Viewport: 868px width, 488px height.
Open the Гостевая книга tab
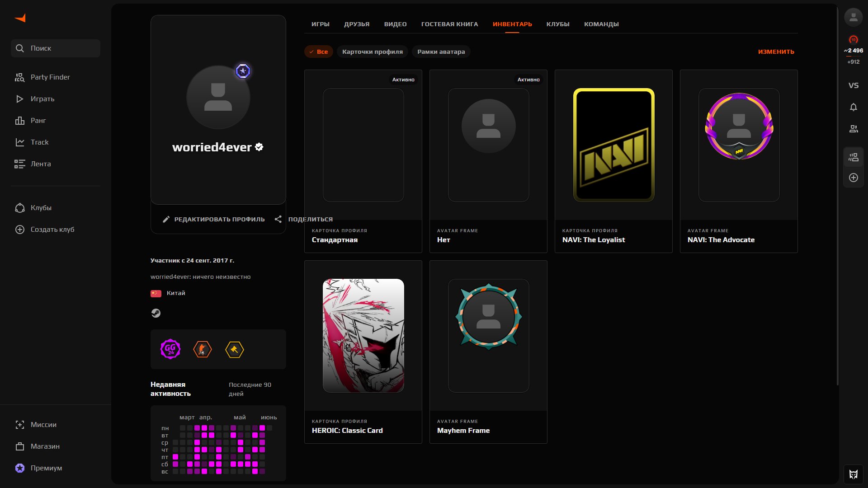(x=450, y=24)
